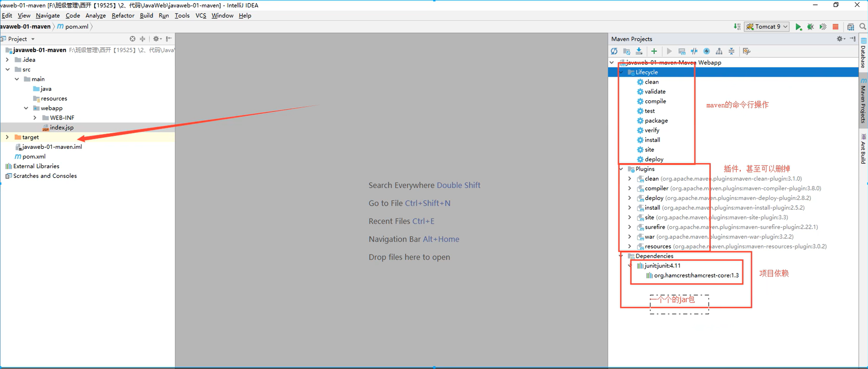Screen dimensions: 868x369
Task: Open the VCS menu
Action: click(201, 16)
